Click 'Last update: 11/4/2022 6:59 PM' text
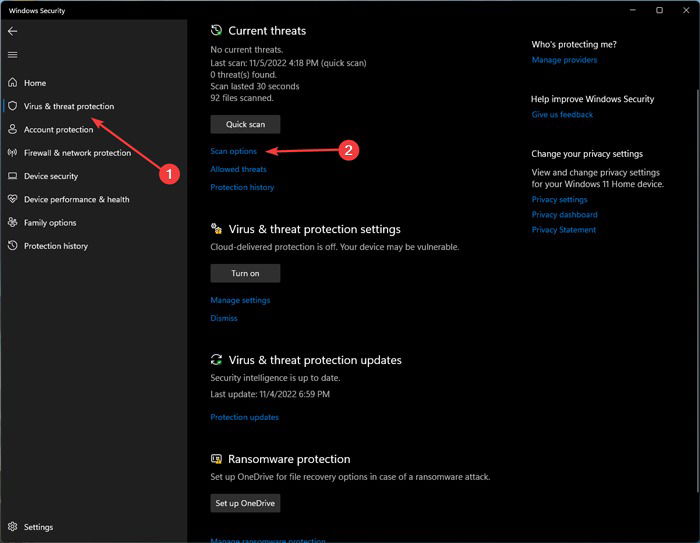The image size is (700, 543). 270,394
